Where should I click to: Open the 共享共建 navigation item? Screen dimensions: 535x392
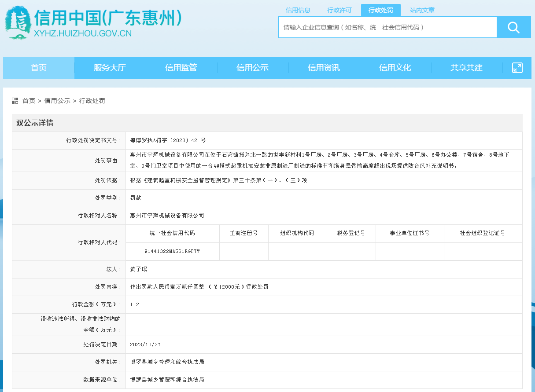(x=466, y=68)
